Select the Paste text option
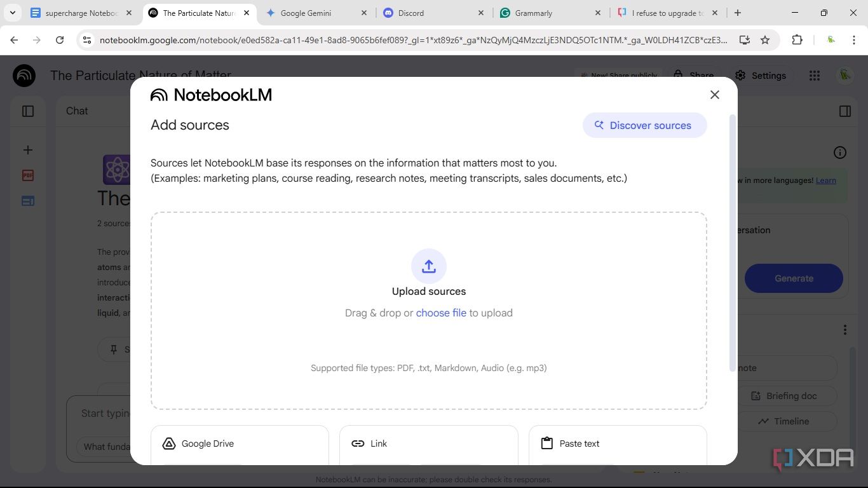Screen dimensions: 868x488 click(618, 444)
